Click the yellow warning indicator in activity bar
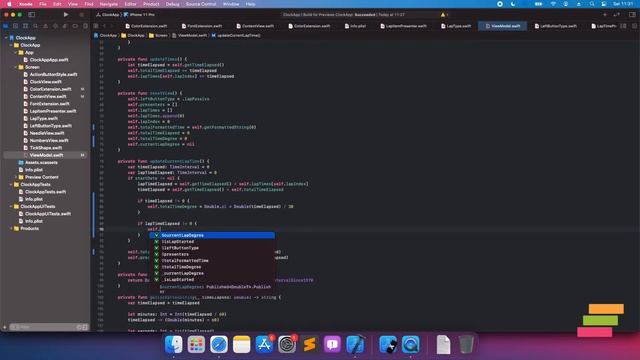The width and height of the screenshot is (640, 360). coord(443,15)
